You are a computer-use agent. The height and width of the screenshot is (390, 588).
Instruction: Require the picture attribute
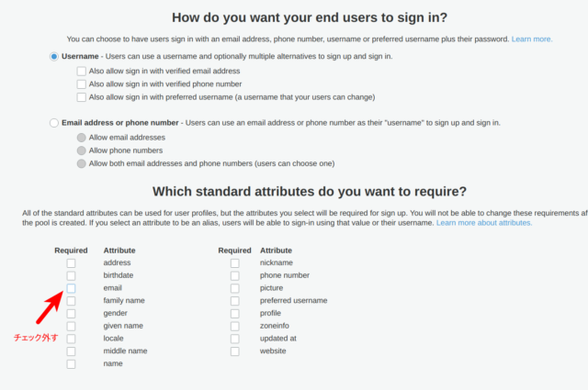click(x=235, y=288)
